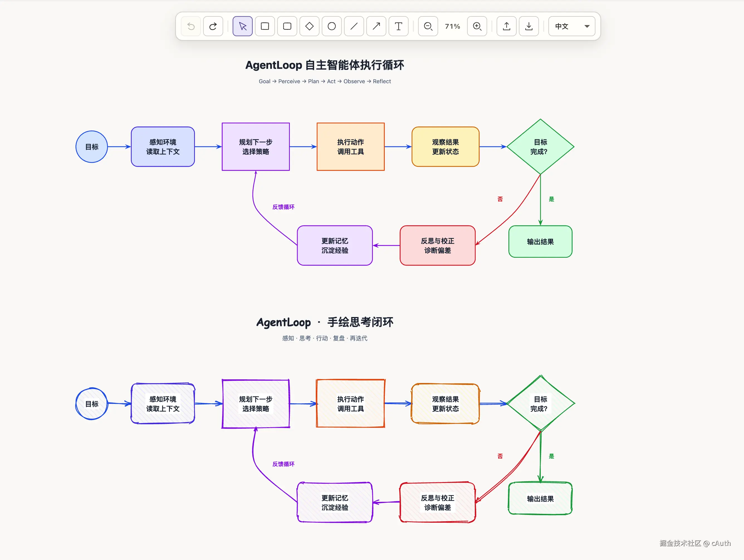
Task: Select the pointer selection tool
Action: [243, 26]
